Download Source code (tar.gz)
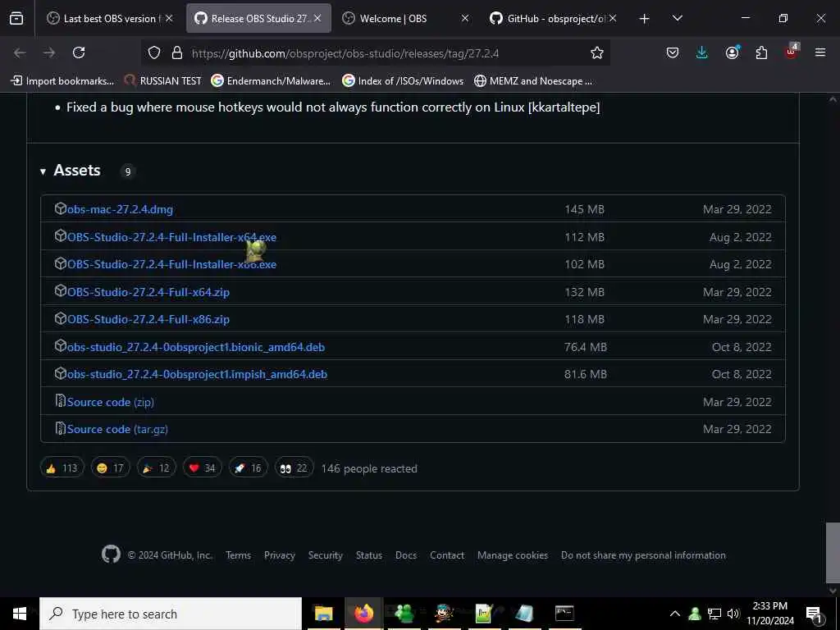 (117, 430)
